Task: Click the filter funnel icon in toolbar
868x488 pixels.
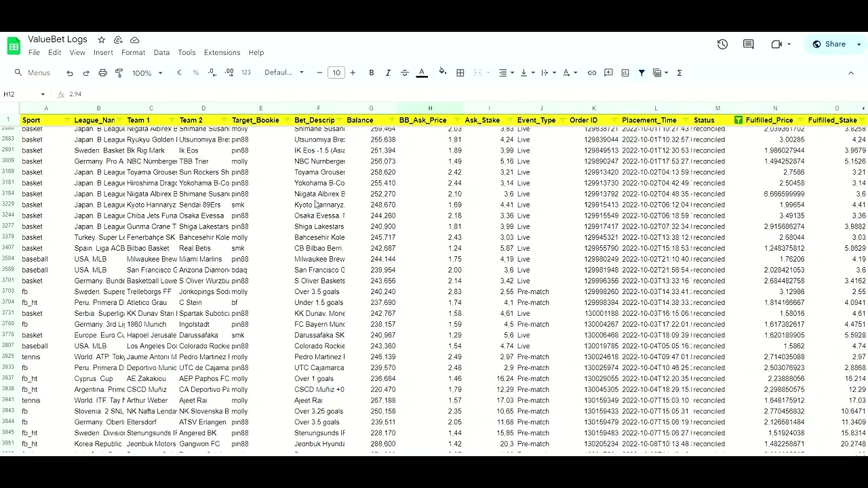Action: [x=642, y=73]
